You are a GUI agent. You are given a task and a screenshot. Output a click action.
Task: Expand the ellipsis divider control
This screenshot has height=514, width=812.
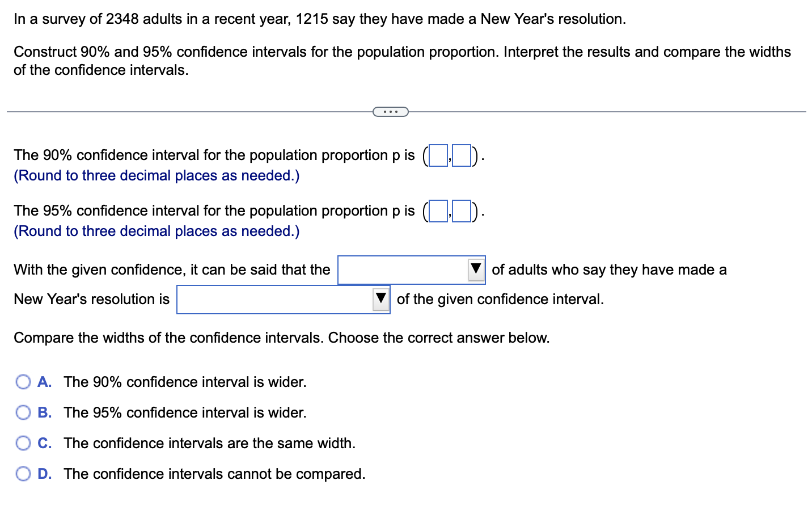[x=391, y=111]
